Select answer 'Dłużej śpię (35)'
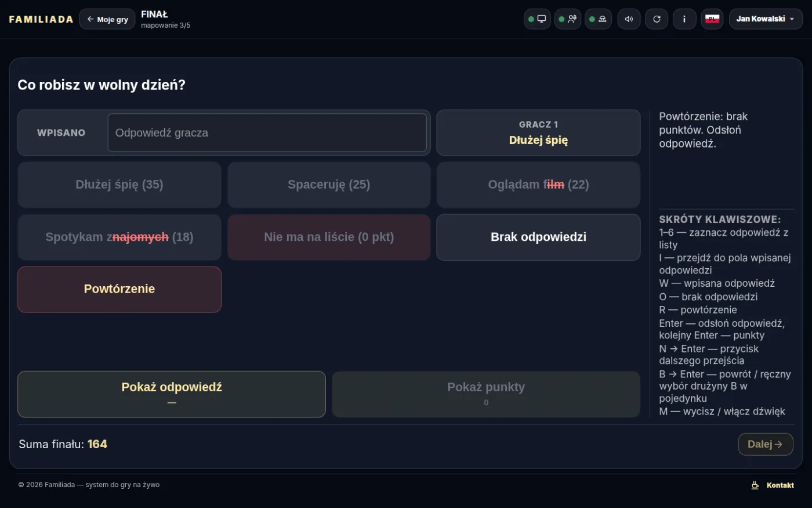812x508 pixels. (x=119, y=185)
